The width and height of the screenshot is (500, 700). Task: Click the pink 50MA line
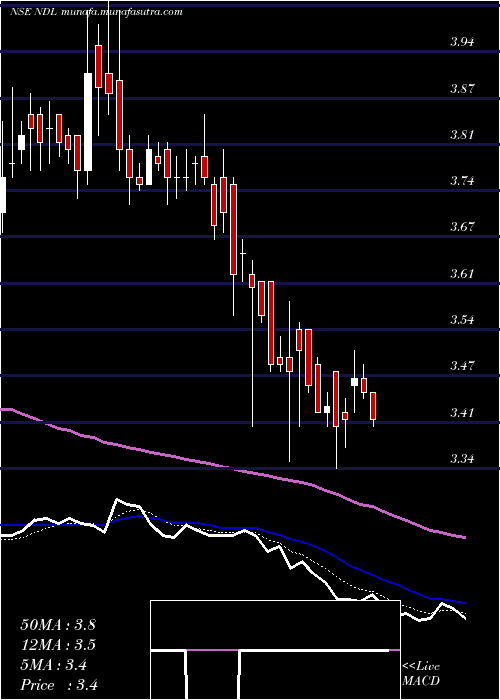[232, 468]
